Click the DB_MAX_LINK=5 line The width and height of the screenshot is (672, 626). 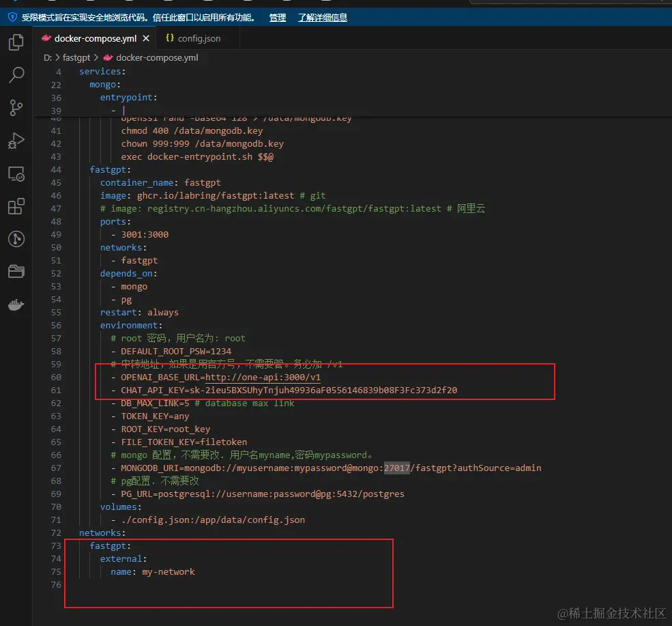pos(203,403)
